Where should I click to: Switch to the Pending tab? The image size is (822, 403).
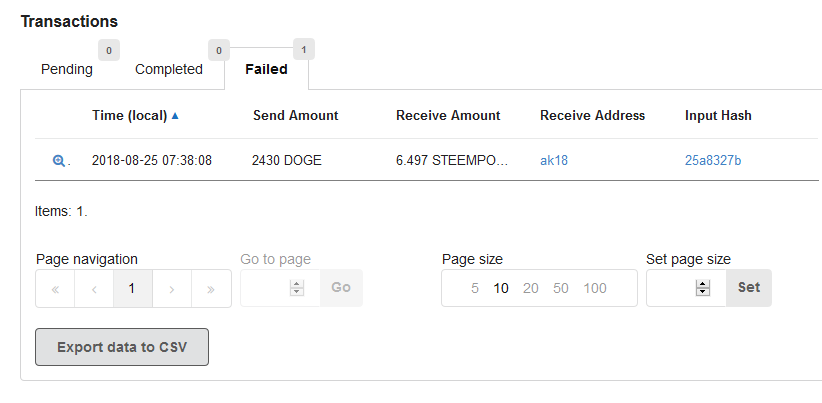point(67,69)
